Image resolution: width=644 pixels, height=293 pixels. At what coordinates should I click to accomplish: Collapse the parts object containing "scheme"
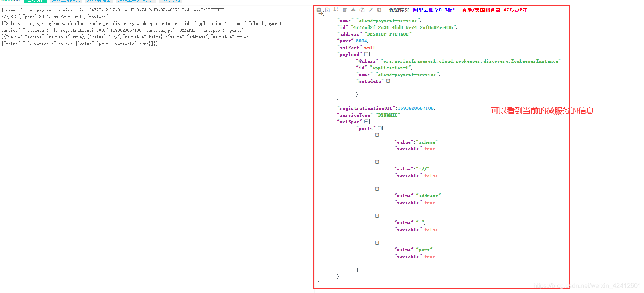pyautogui.click(x=377, y=135)
